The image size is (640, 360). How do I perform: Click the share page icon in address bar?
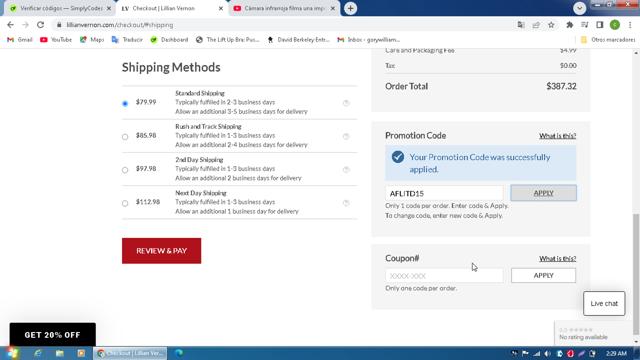(536, 25)
